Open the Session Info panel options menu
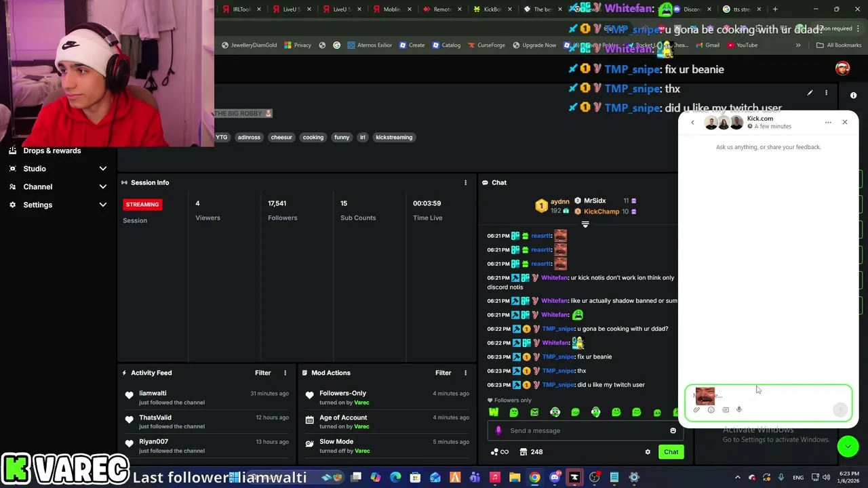The image size is (868, 488). (x=465, y=182)
